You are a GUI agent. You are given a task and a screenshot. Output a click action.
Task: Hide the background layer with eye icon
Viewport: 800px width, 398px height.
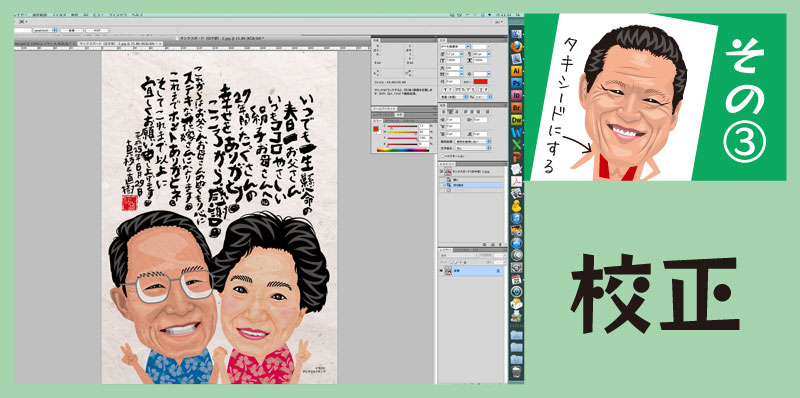coord(441,270)
